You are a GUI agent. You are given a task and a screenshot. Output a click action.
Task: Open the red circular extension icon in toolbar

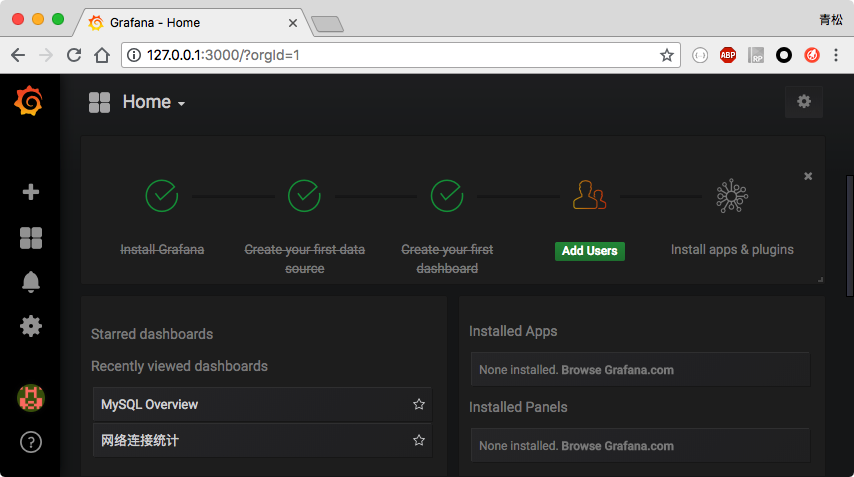[x=812, y=55]
